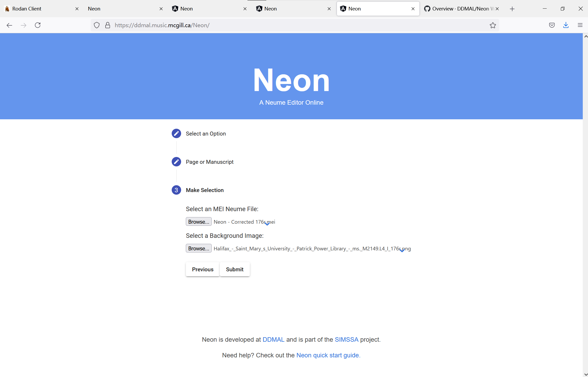This screenshot has height=377, width=588.
Task: Click Browse to choose an MEI Neume file
Action: 198,221
